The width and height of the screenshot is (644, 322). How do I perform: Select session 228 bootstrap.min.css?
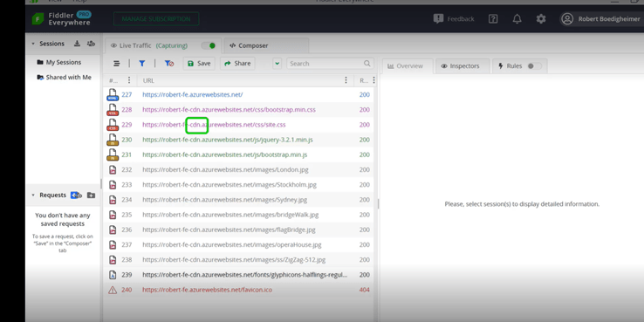pyautogui.click(x=238, y=110)
